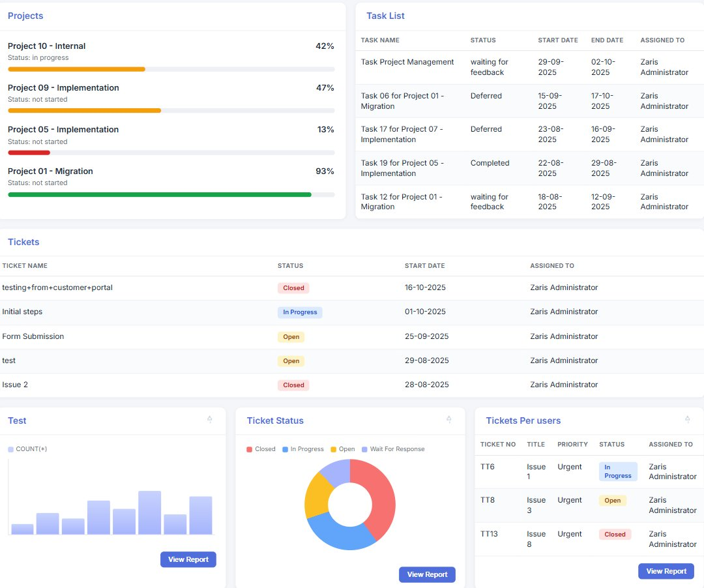Click the Project 01 - Migration progress bar
The image size is (704, 588).
coord(171,195)
